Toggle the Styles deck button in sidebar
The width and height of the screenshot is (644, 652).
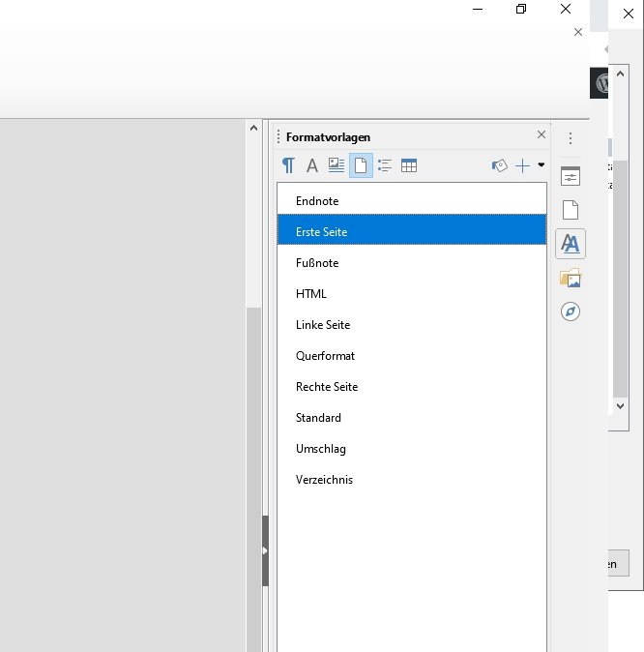tap(571, 244)
